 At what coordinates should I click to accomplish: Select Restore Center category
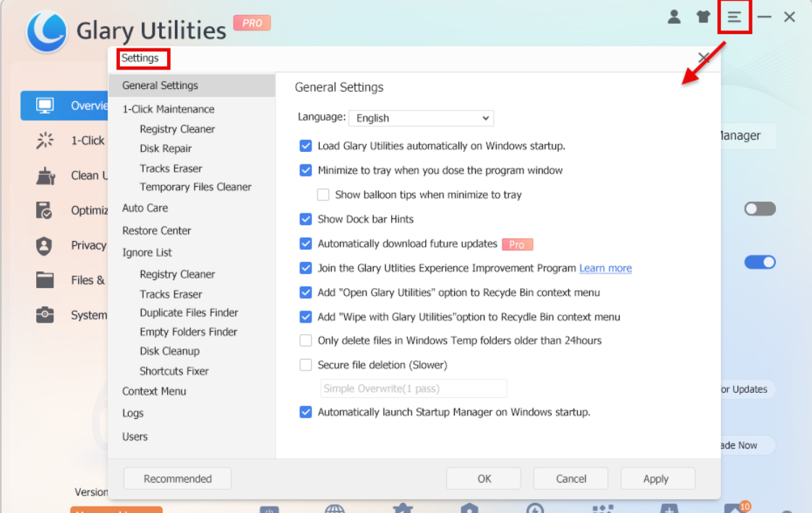point(156,231)
